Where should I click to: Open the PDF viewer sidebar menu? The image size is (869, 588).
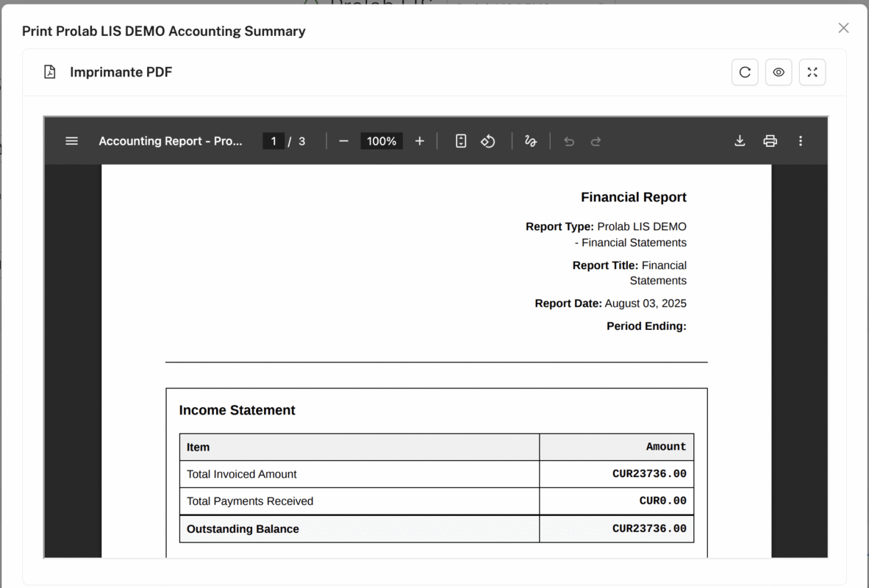[71, 141]
